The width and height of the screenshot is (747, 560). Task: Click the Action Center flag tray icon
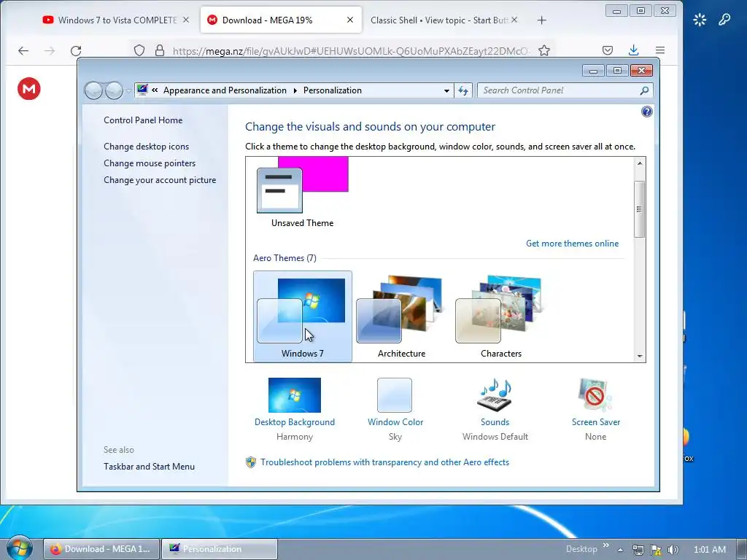click(x=656, y=550)
